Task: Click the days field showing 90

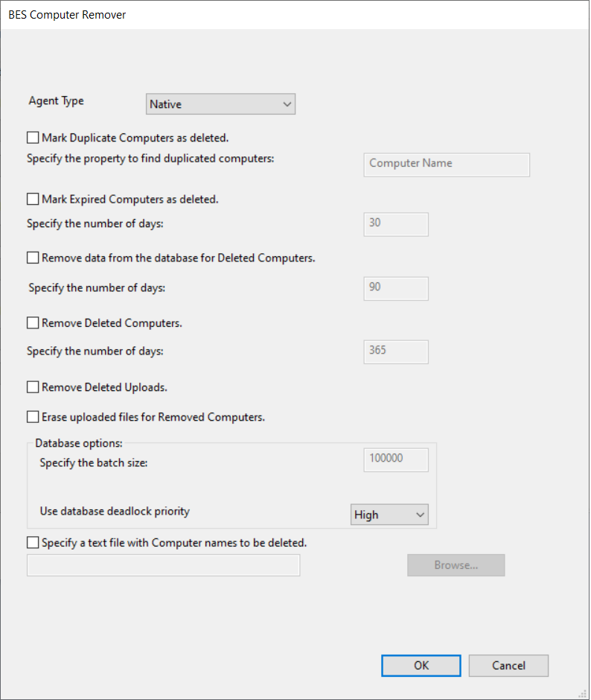Action: (396, 288)
